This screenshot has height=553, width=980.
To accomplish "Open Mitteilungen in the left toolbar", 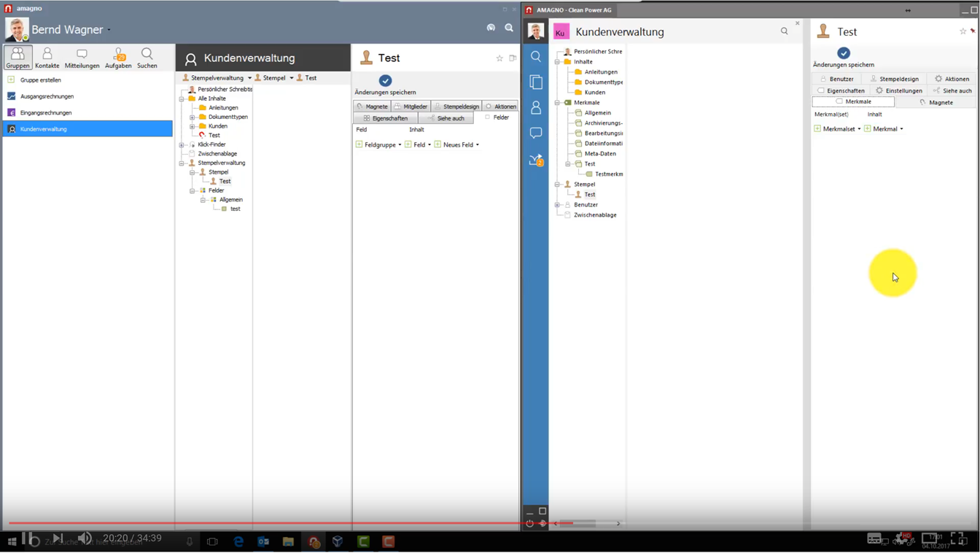I will tap(82, 57).
